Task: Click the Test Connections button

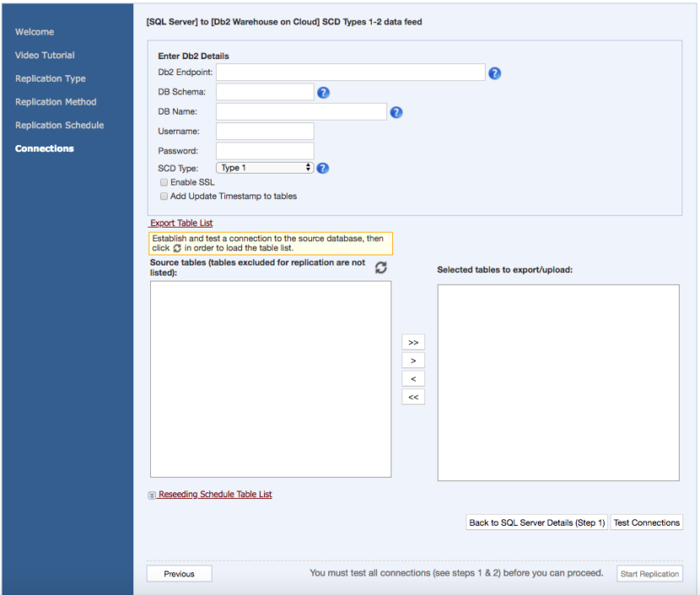Action: tap(646, 523)
